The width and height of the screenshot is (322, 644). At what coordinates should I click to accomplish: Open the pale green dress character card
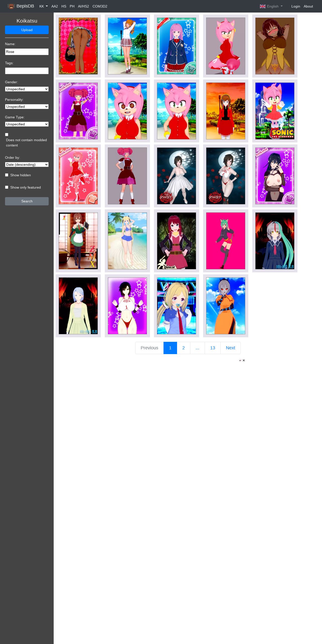(x=78, y=306)
